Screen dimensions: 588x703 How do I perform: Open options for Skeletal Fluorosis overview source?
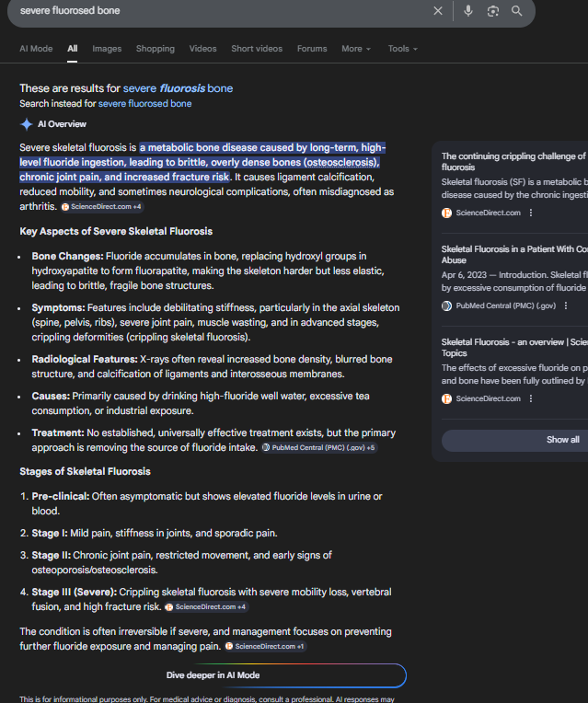[x=531, y=398]
